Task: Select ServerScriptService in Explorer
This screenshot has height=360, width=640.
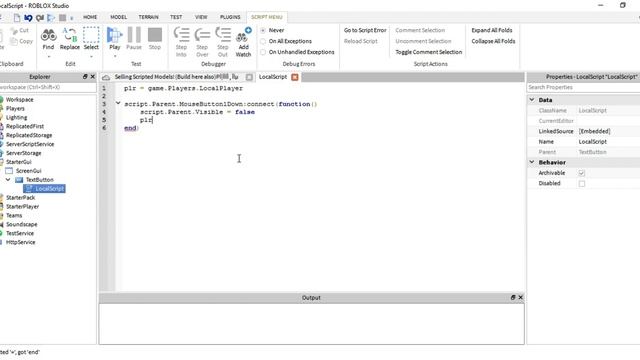Action: (x=30, y=144)
